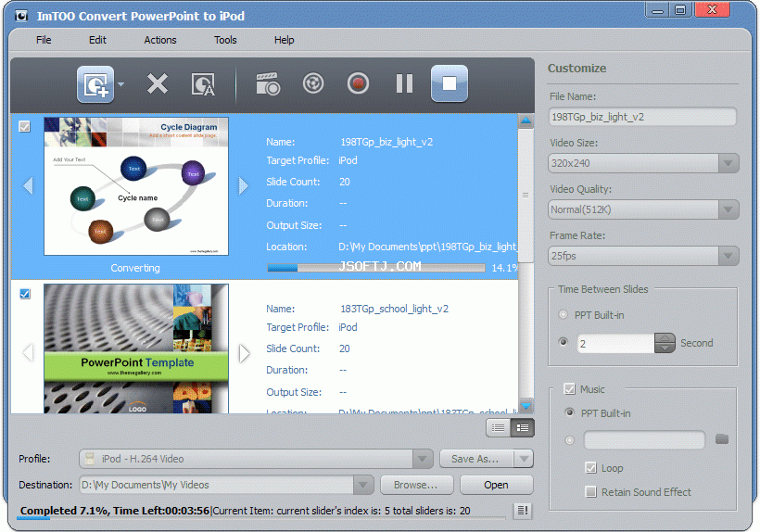This screenshot has height=532, width=760.
Task: Open the Help menu
Action: pyautogui.click(x=284, y=40)
